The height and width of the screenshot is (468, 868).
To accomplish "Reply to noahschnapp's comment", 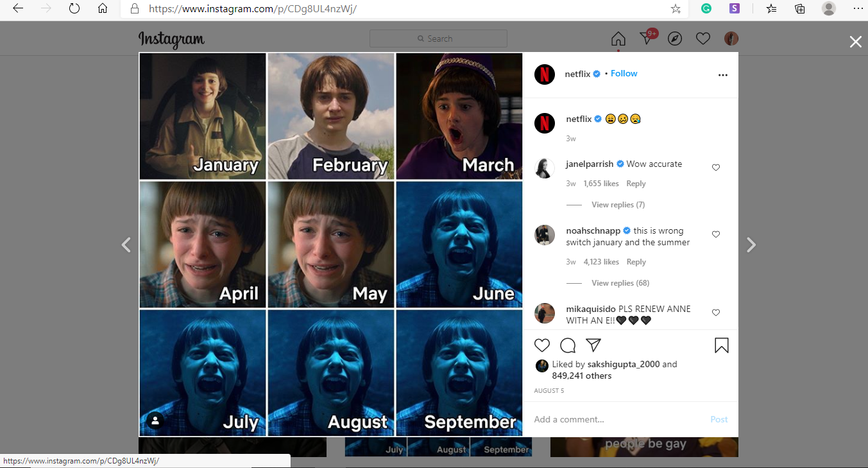I will pyautogui.click(x=636, y=262).
